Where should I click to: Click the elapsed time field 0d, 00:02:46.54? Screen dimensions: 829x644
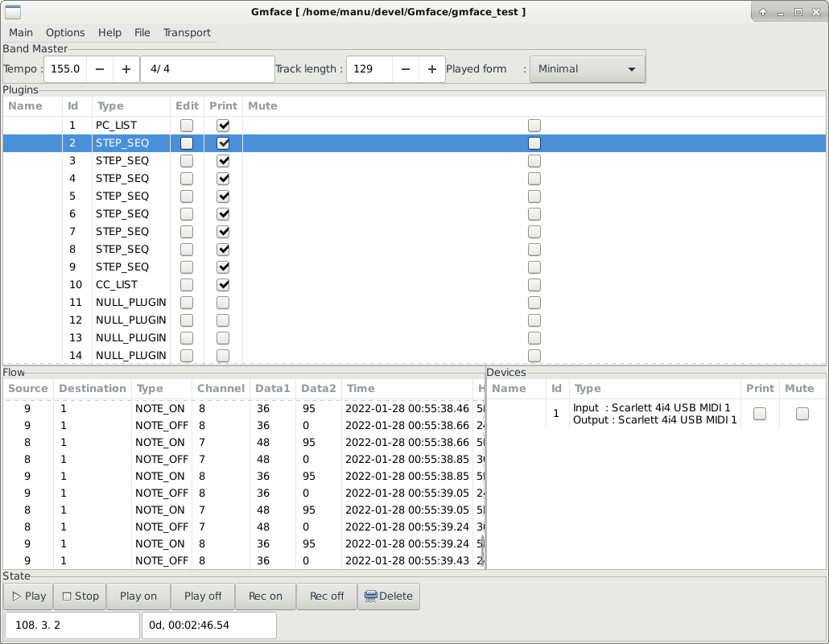(x=208, y=625)
